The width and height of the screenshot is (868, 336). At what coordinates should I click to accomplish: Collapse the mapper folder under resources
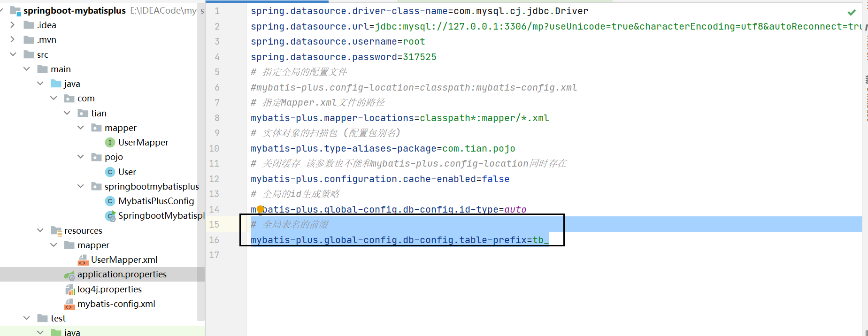point(54,245)
